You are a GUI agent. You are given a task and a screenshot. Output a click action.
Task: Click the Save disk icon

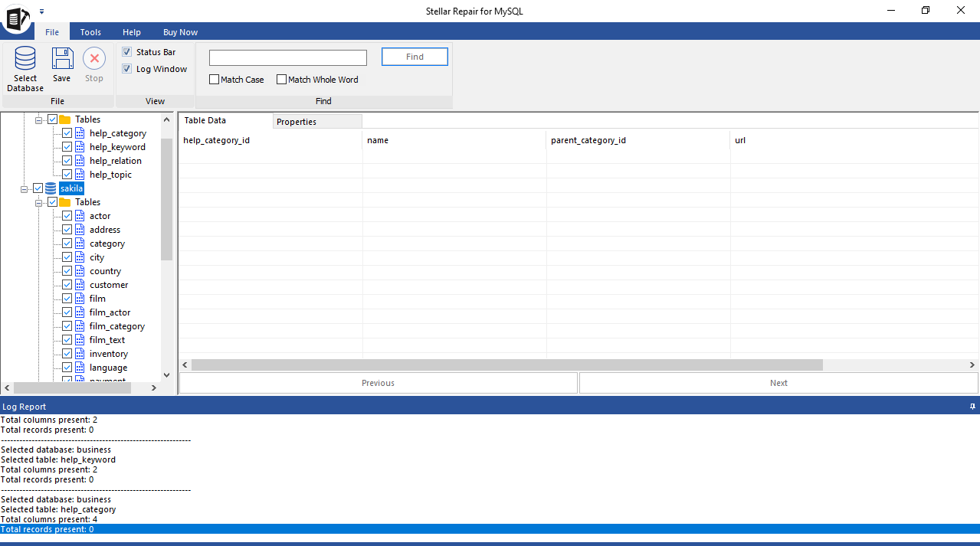pos(62,58)
